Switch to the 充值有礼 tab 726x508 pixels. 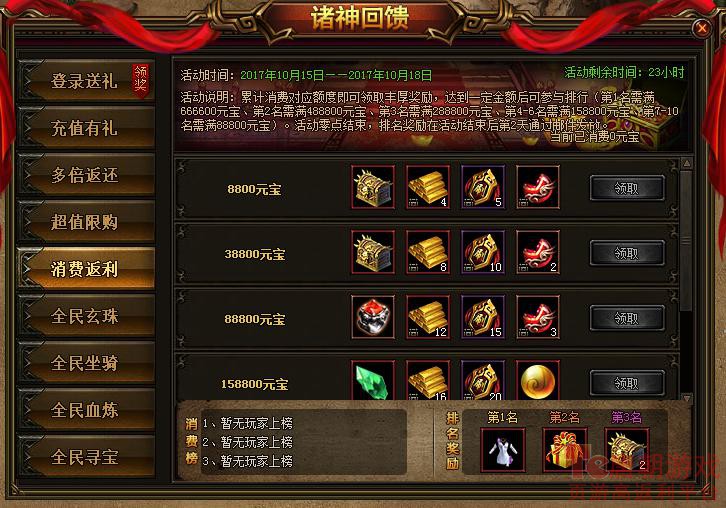86,128
